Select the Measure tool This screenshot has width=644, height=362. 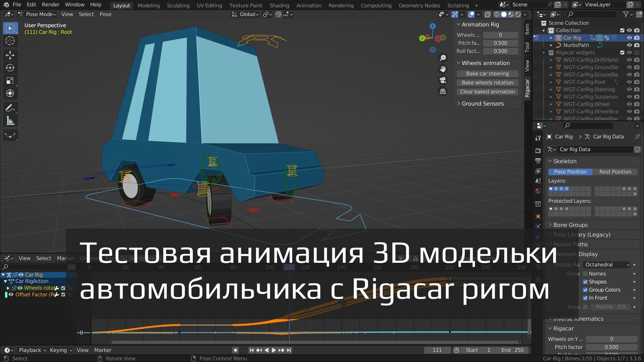(10, 121)
